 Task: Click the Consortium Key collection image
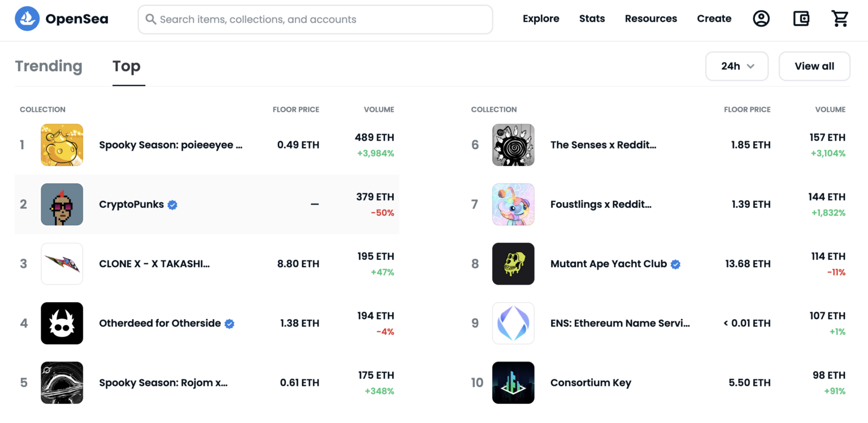coord(513,382)
